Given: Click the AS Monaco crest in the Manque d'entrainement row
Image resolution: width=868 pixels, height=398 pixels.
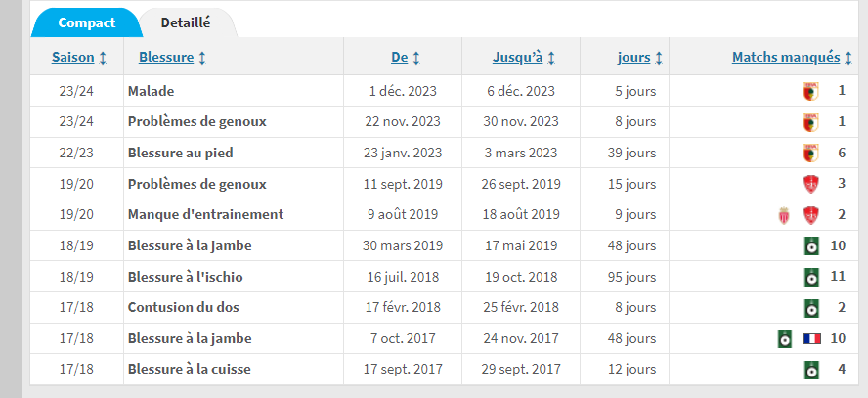Looking at the screenshot, I should (x=781, y=215).
